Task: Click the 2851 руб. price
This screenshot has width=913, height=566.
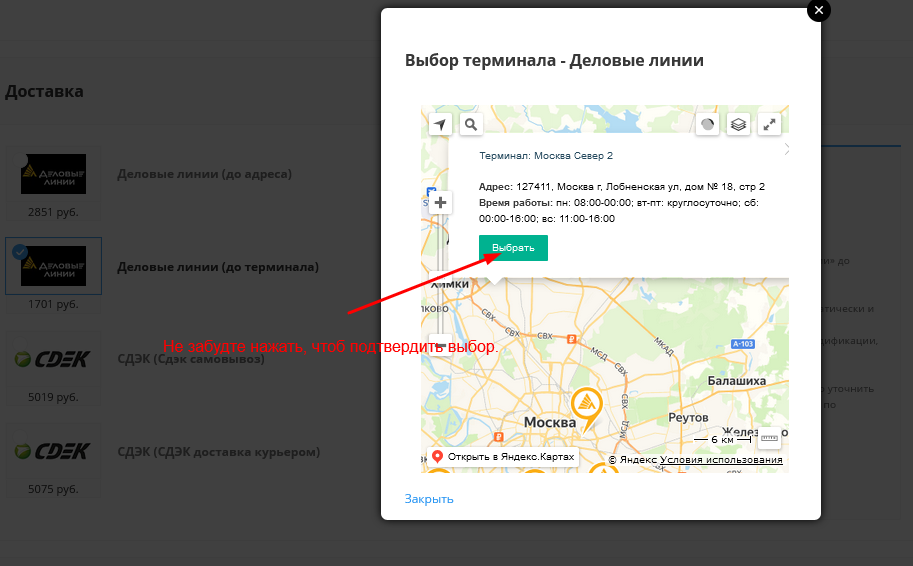Action: tap(53, 212)
